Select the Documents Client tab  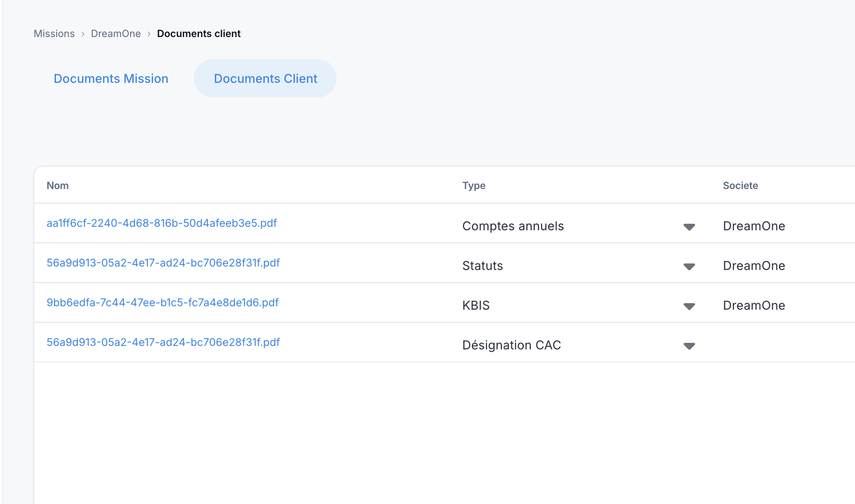coord(265,78)
